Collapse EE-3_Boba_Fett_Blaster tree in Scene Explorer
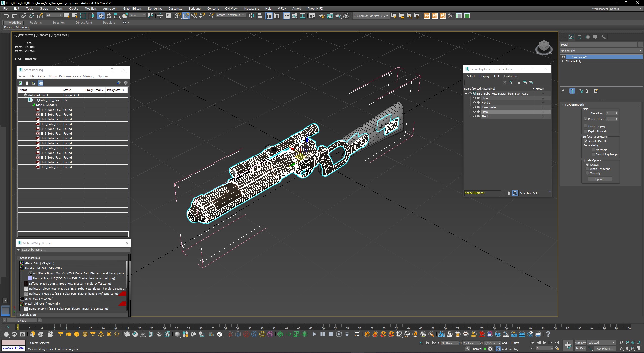The height and width of the screenshot is (353, 644). tap(466, 94)
